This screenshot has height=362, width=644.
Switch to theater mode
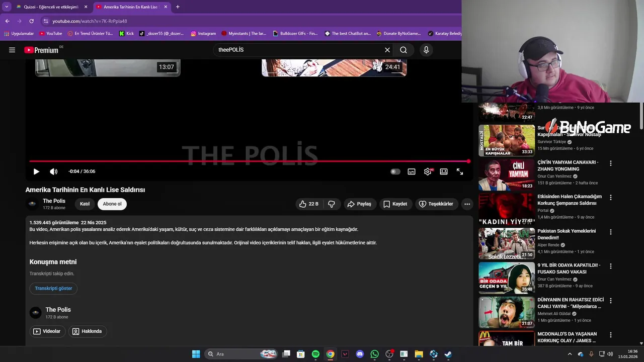(444, 171)
